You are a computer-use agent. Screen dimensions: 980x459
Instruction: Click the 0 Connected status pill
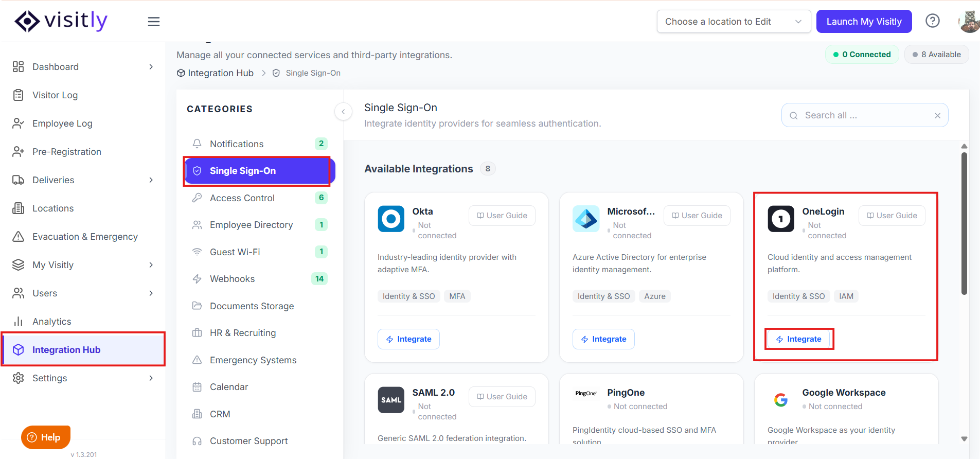click(862, 55)
